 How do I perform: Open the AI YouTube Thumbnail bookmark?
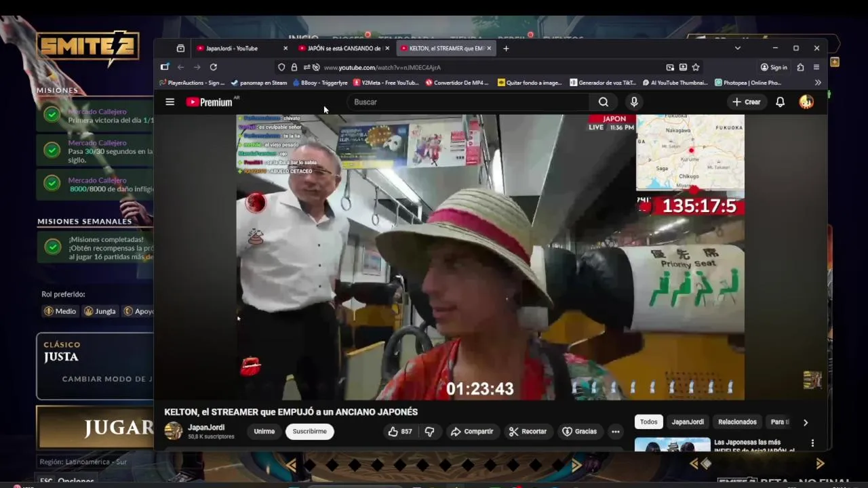(675, 83)
